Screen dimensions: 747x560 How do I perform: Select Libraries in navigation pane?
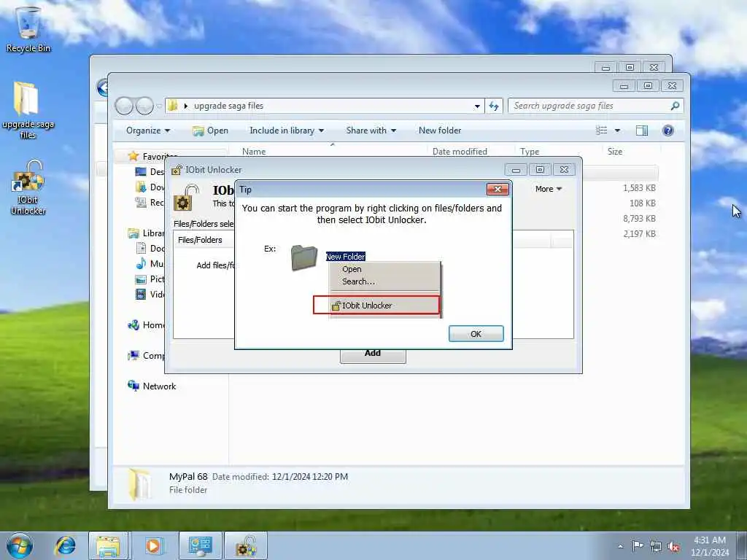tap(146, 233)
